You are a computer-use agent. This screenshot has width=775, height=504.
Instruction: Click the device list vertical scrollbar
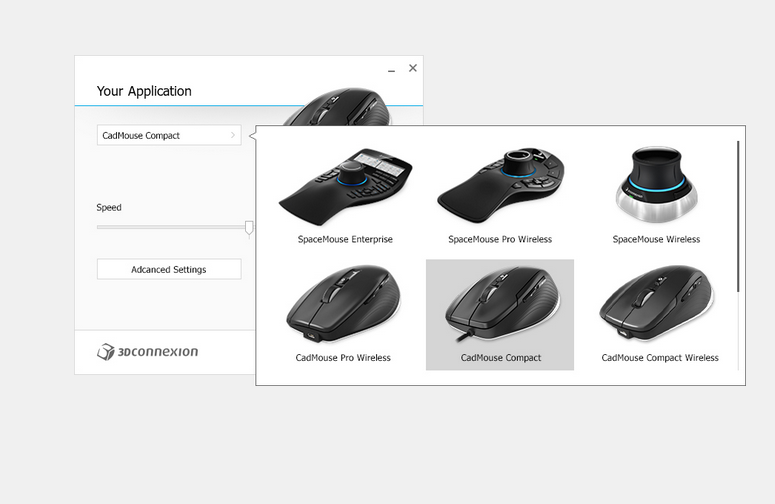(x=738, y=215)
